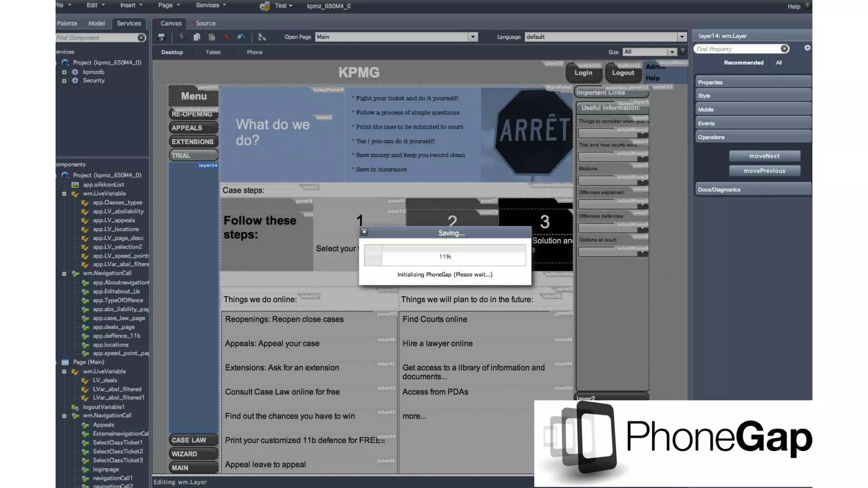The height and width of the screenshot is (488, 868).
Task: Click the moveNext operation button
Action: [764, 156]
